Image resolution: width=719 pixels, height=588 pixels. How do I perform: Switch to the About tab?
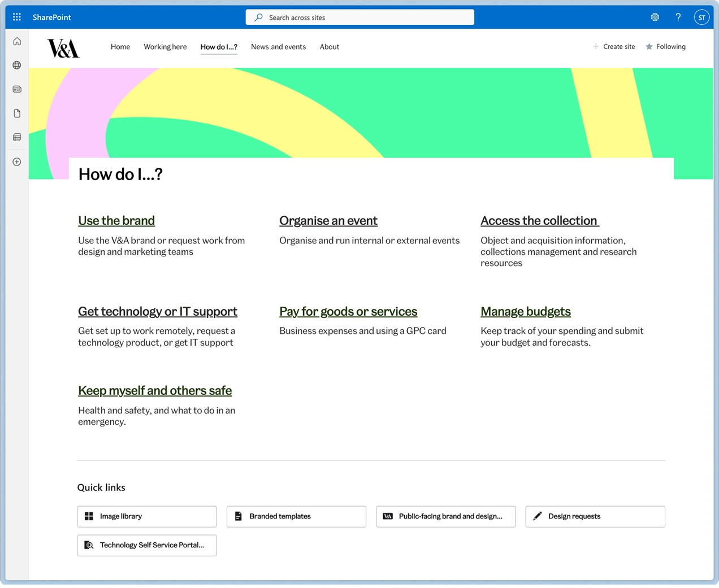329,47
